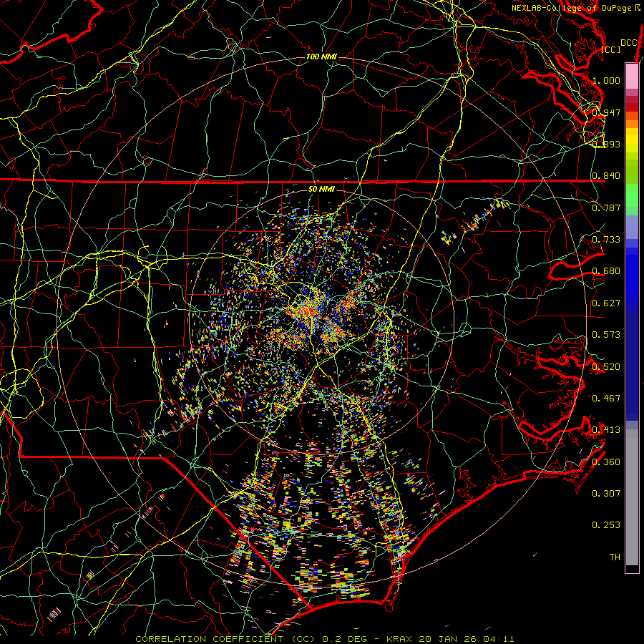The height and width of the screenshot is (644, 644).
Task: Click the 0.733 color scale value
Action: (x=606, y=240)
